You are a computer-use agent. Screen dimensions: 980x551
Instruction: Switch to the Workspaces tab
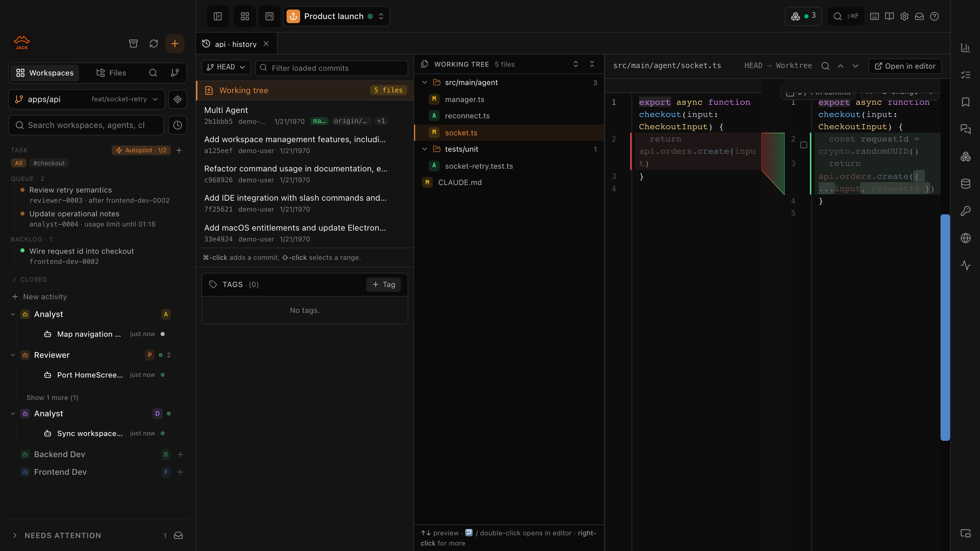[45, 73]
